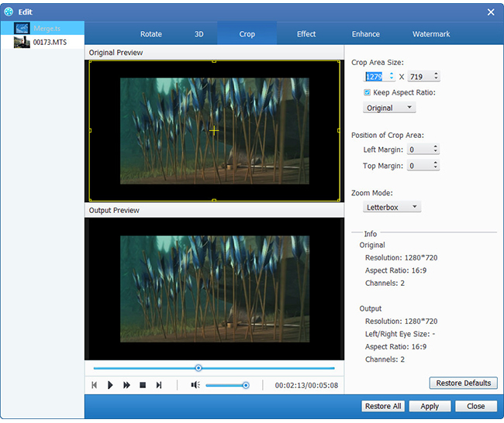This screenshot has height=423, width=504.
Task: Mute the audio with speaker icon
Action: 195,385
